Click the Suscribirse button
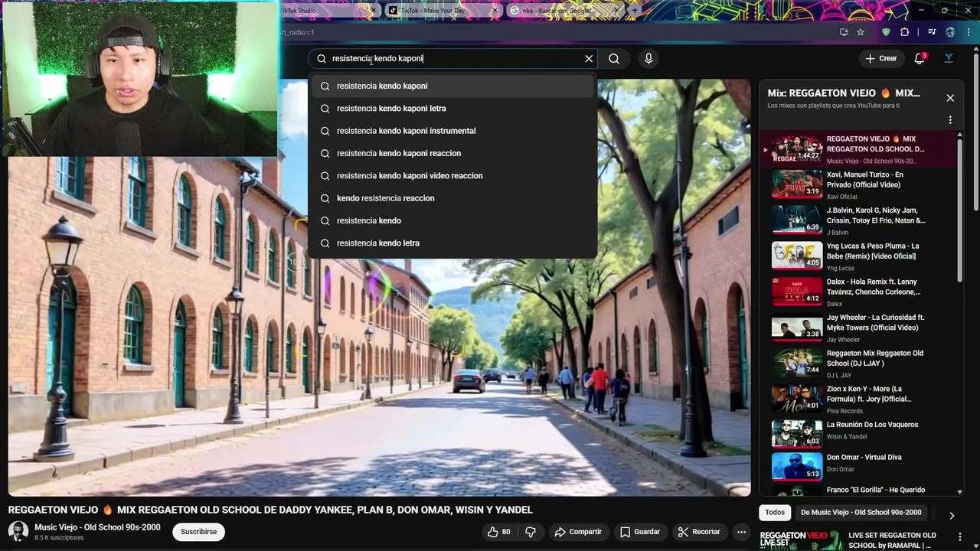Image resolution: width=980 pixels, height=551 pixels. click(199, 532)
